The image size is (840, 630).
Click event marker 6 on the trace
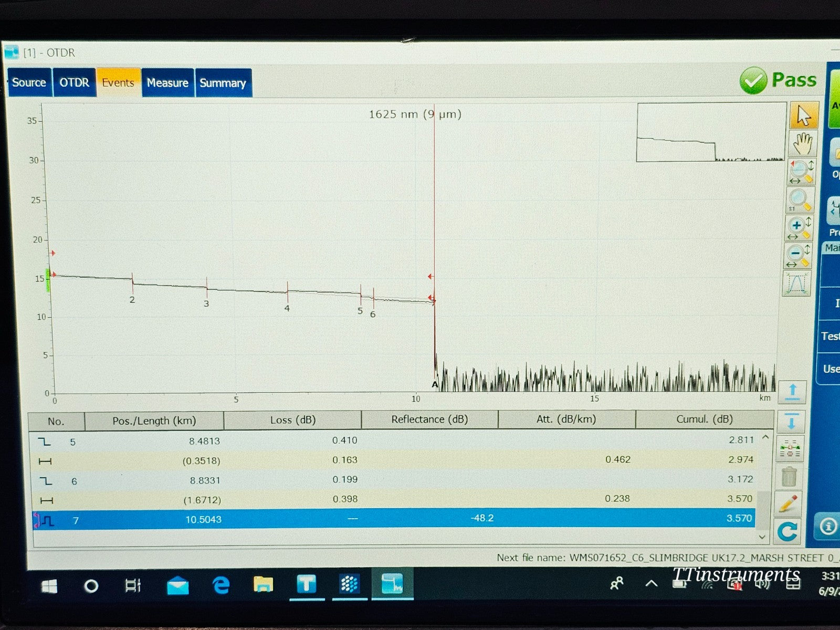click(x=373, y=314)
